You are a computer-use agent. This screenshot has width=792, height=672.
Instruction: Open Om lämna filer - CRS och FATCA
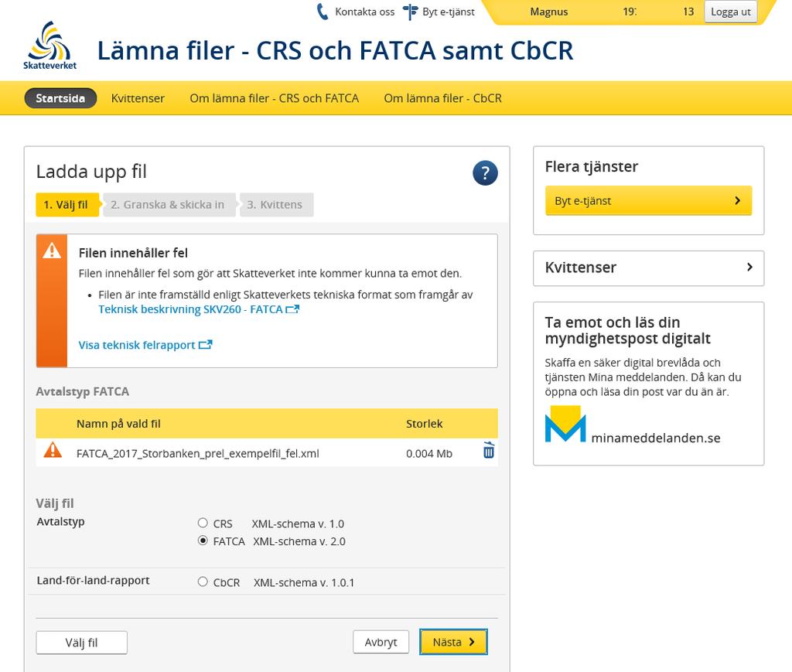point(275,98)
